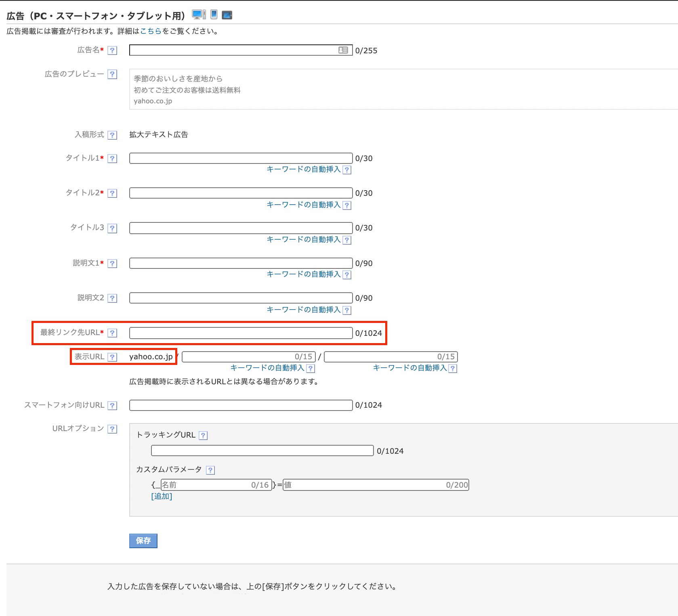Viewport: 678px width, 616px height.
Task: Click キーワードの自動挿入 under second display URL path
Action: [x=410, y=368]
